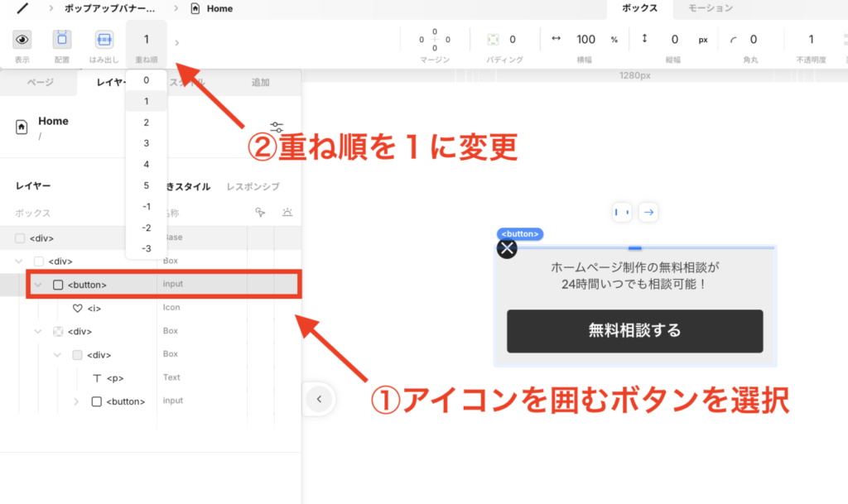Open the スタイル tab in the left panel
848x504 pixels.
(185, 83)
